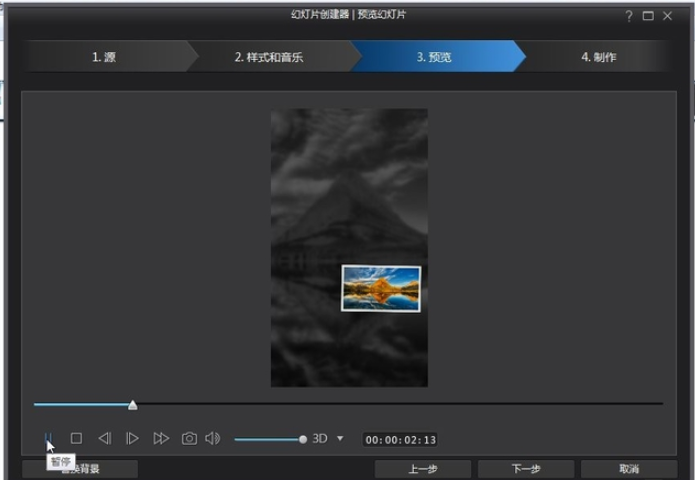
Task: Click the timecode field showing 00:00:02:13
Action: tap(400, 439)
